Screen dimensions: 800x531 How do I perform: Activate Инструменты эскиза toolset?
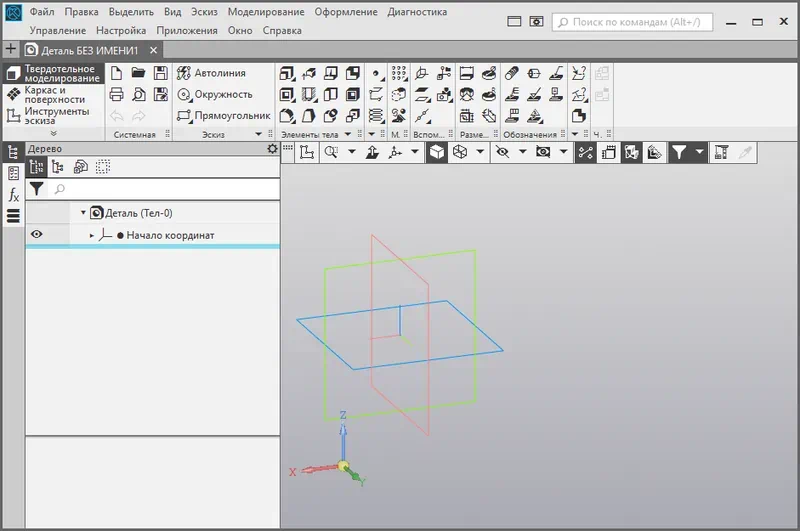(x=54, y=116)
